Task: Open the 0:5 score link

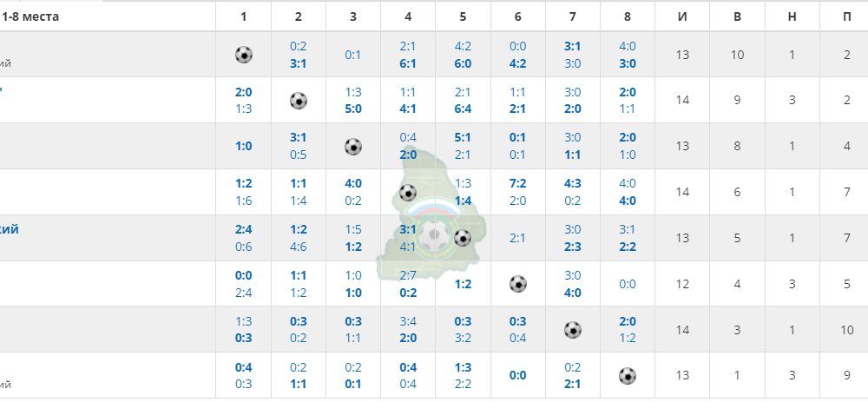Action: [x=299, y=155]
